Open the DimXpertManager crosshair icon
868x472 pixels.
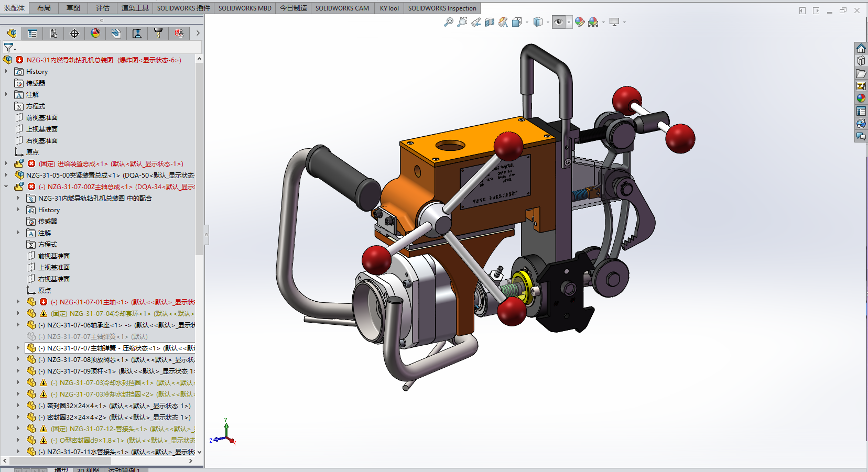click(x=74, y=33)
